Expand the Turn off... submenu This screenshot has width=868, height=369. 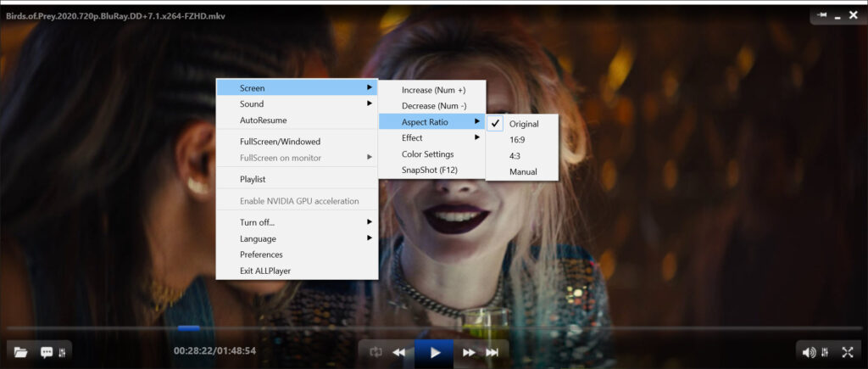[297, 222]
